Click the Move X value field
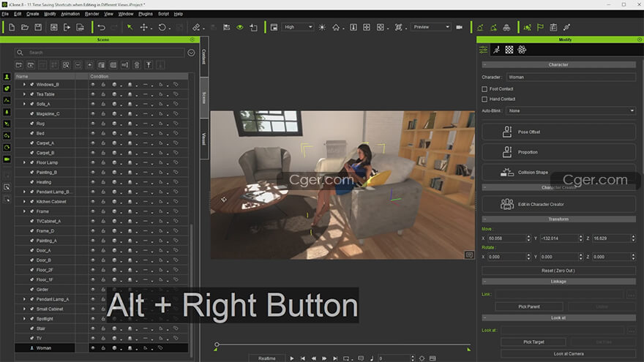 [x=507, y=238]
